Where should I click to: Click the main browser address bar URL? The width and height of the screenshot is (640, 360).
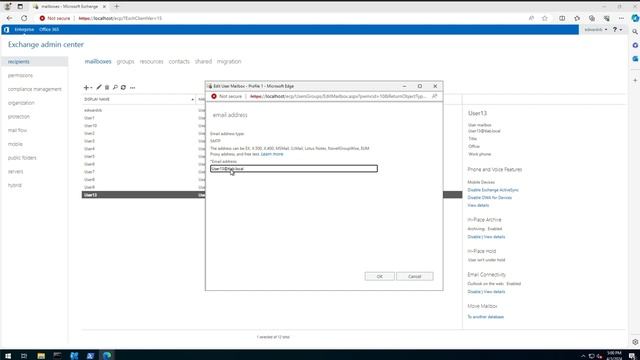coord(120,18)
